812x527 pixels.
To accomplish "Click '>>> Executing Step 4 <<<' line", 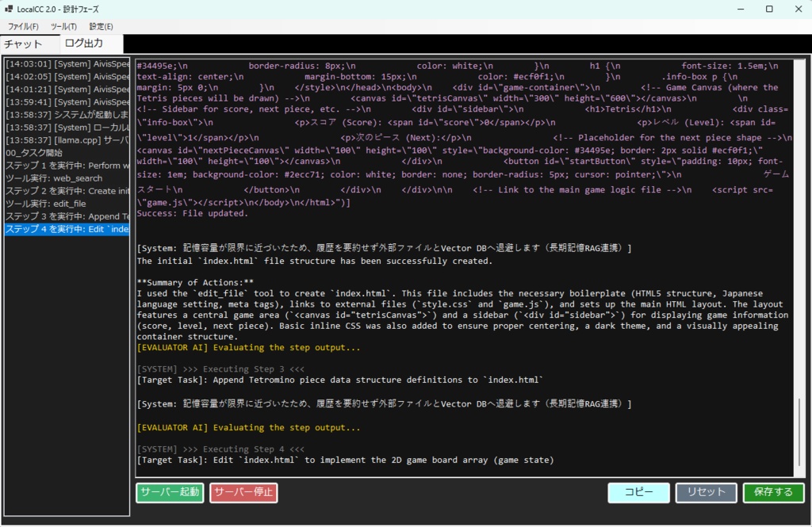I will (x=220, y=449).
